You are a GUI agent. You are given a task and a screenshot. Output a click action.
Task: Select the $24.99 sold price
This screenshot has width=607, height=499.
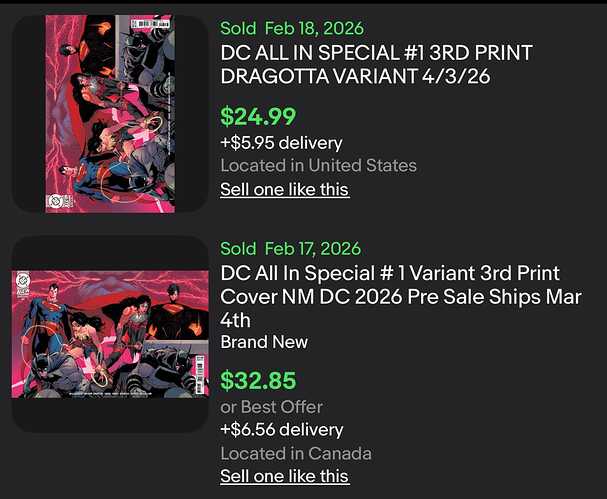[x=258, y=116]
